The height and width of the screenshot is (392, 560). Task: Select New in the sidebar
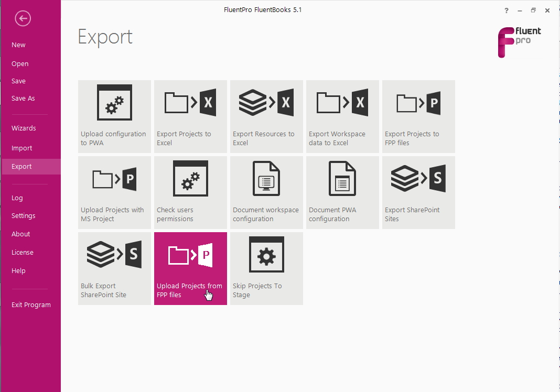(x=18, y=45)
